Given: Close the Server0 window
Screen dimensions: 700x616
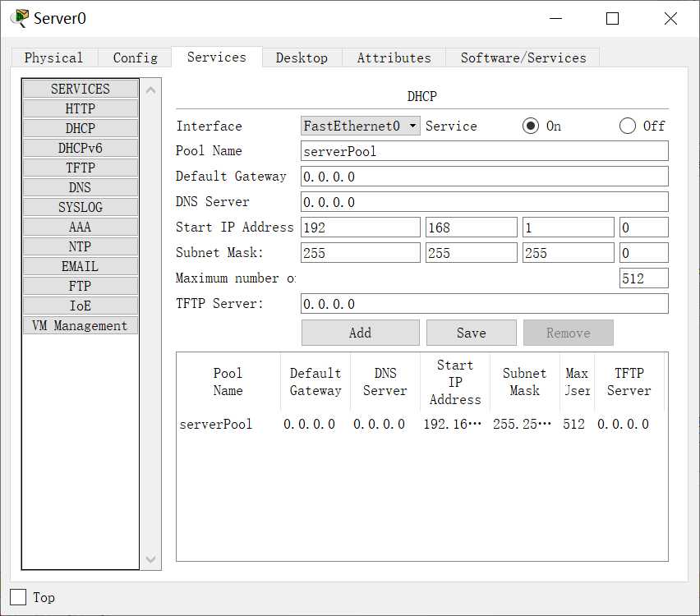Looking at the screenshot, I should tap(670, 18).
